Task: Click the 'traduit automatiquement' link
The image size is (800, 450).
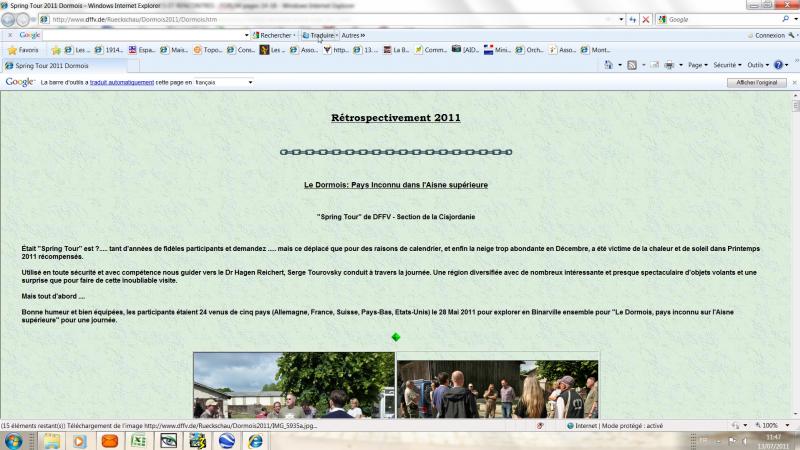Action: pos(122,82)
